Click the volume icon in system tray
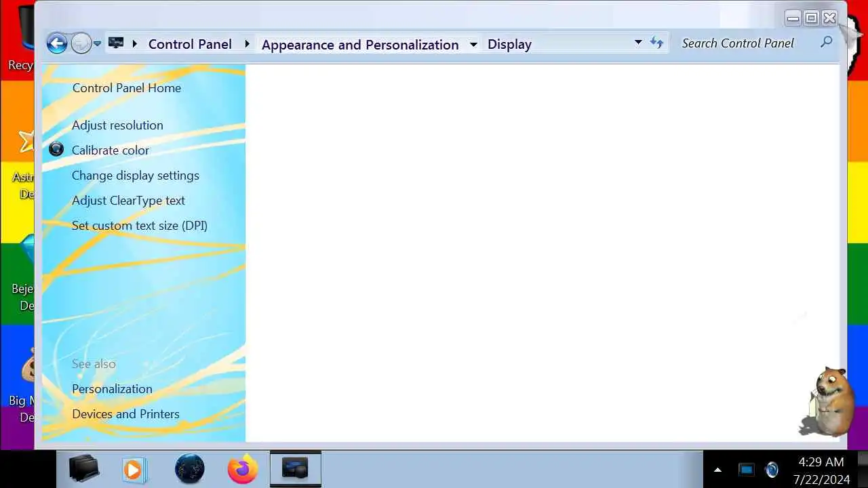 click(771, 470)
